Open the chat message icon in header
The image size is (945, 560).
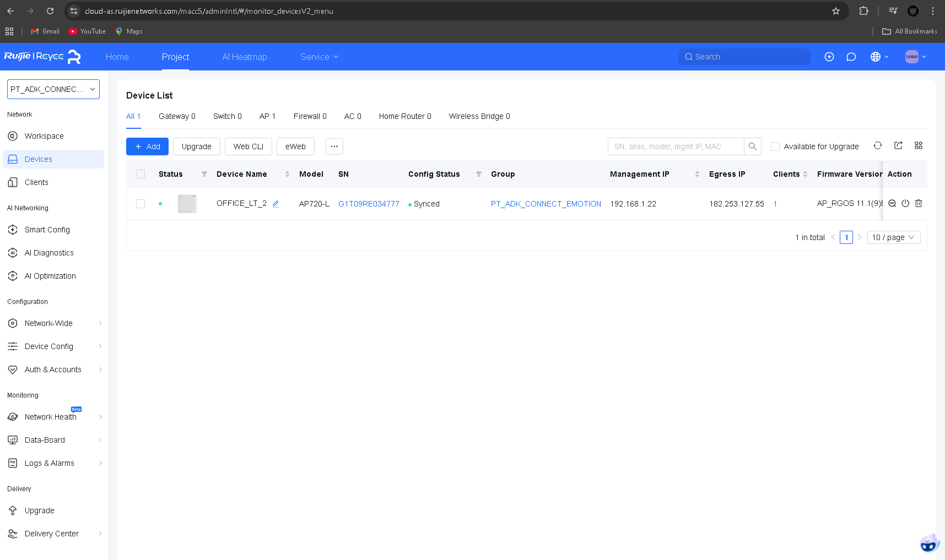coord(851,57)
